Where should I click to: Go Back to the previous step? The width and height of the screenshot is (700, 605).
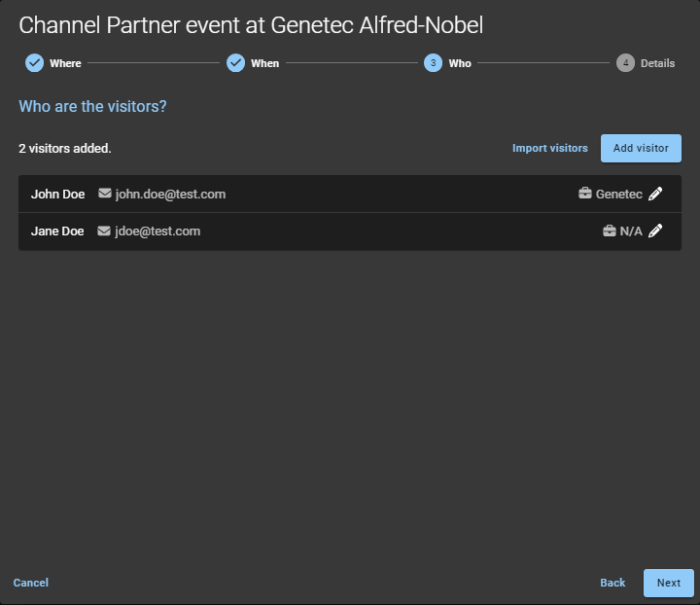tap(612, 583)
